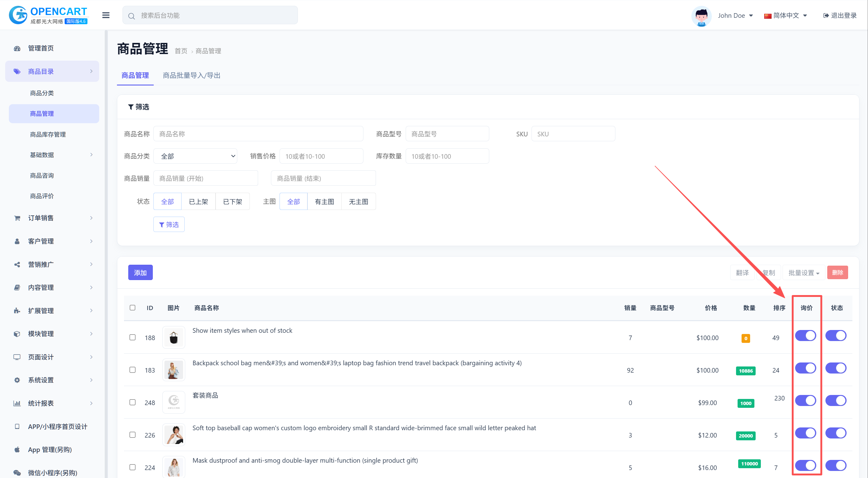Expand the 基础数据 submenu
Screen dimensions: 868x478
pos(54,155)
